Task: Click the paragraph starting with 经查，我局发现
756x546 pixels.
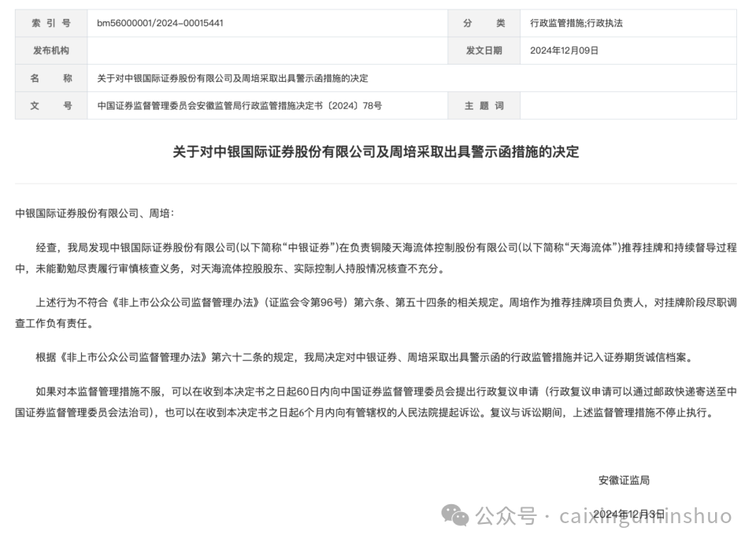Action: tap(376, 258)
